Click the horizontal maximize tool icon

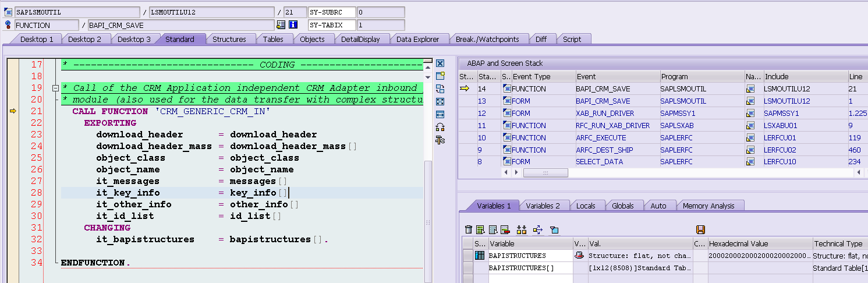click(x=440, y=114)
